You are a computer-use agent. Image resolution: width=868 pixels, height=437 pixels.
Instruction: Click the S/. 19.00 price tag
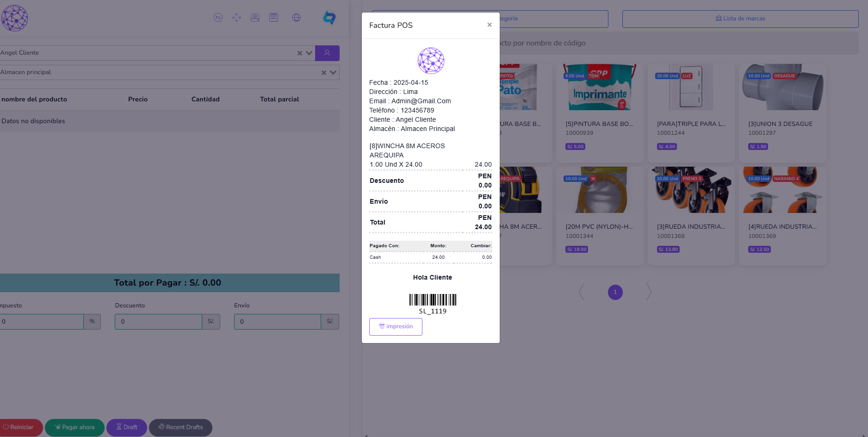(x=577, y=250)
